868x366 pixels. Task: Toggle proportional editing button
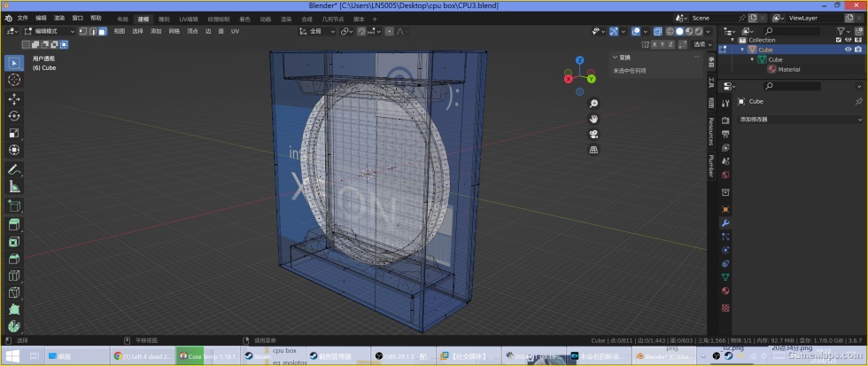click(x=389, y=32)
